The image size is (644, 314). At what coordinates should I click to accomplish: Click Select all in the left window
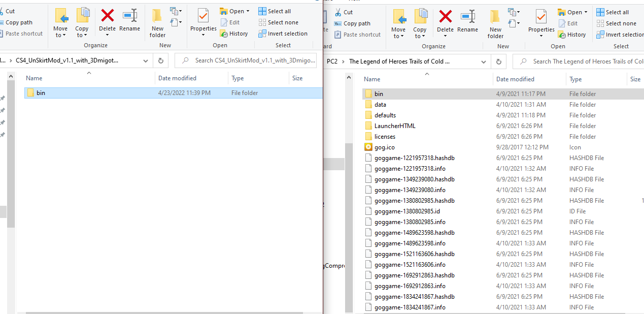(275, 11)
